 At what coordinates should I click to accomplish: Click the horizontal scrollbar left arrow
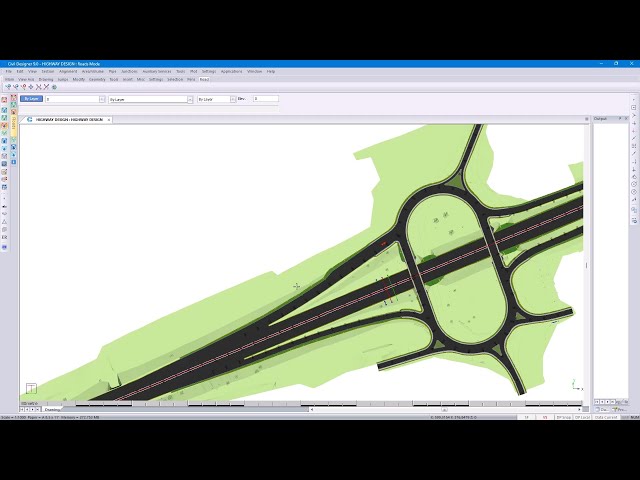click(312, 409)
